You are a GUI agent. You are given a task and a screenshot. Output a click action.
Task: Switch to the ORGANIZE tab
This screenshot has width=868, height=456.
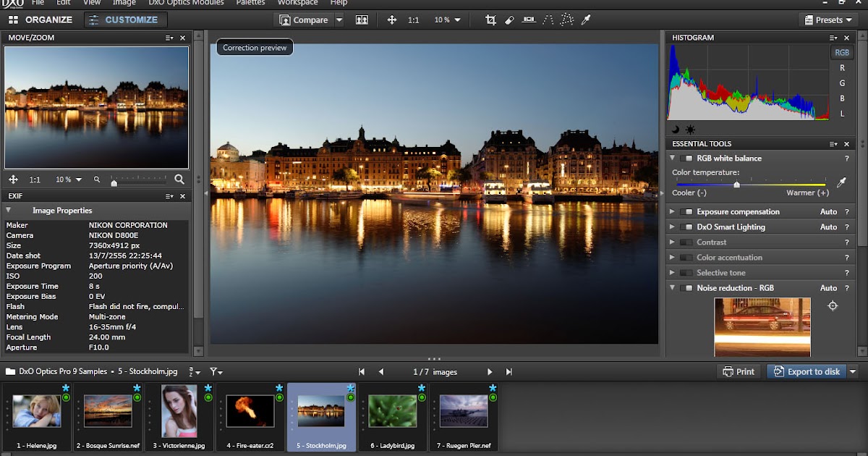point(41,20)
